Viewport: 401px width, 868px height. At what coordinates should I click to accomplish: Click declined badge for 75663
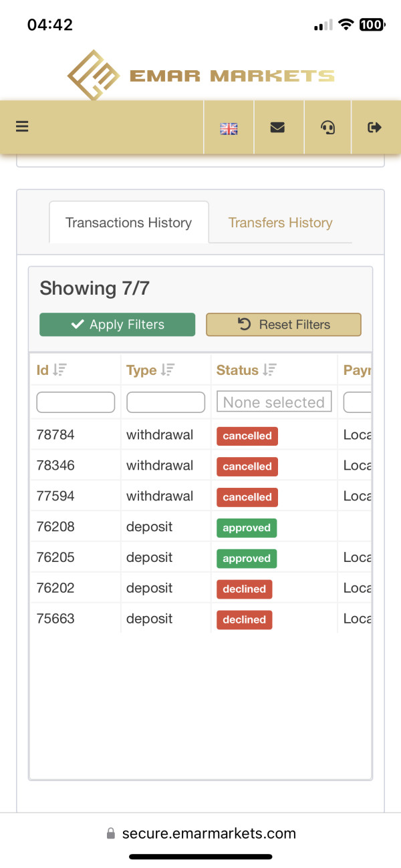point(245,620)
